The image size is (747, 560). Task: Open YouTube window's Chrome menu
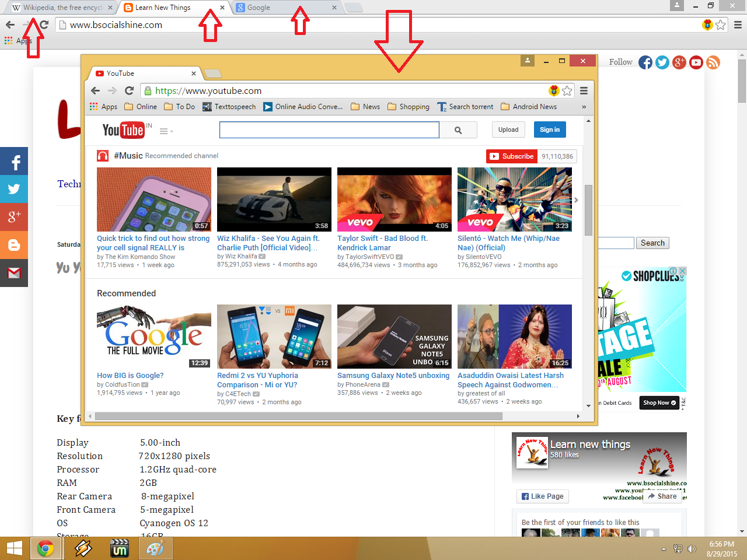click(584, 90)
